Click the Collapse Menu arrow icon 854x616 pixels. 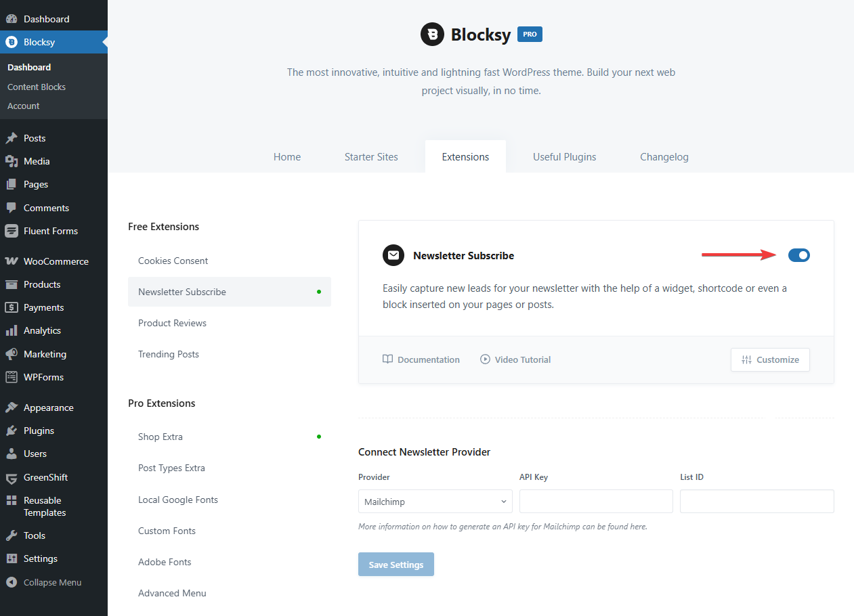pyautogui.click(x=12, y=582)
